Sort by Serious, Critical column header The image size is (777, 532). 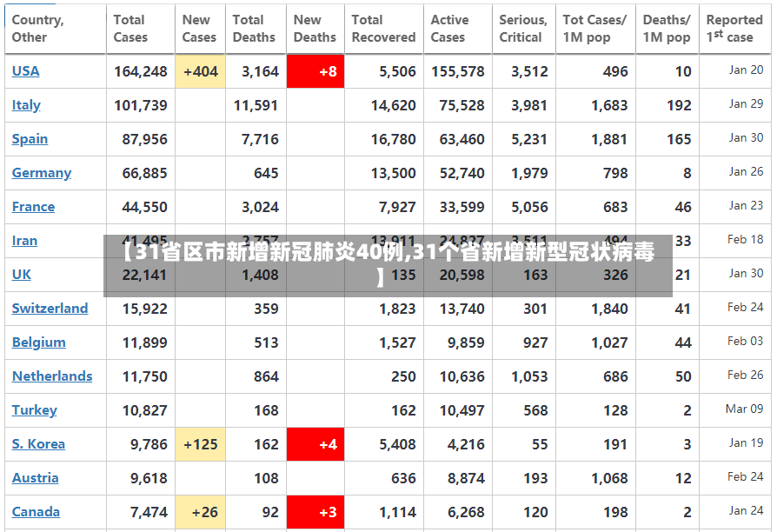click(x=524, y=29)
